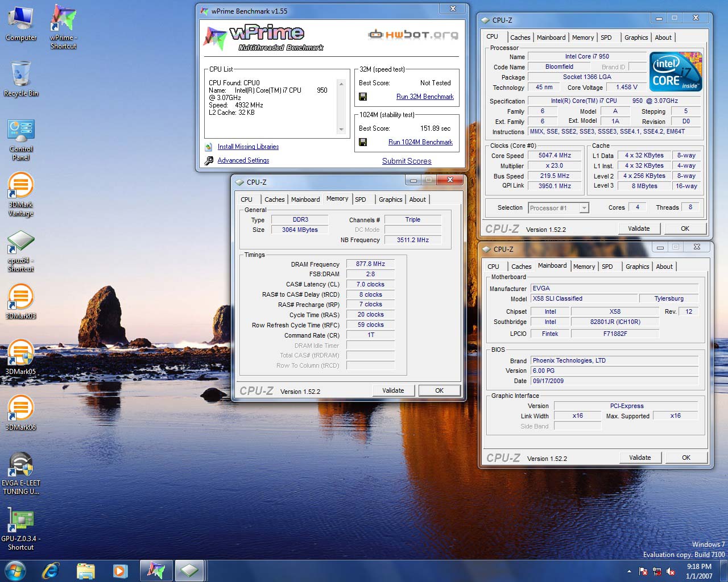Click Validate in CPU-Z Mainboard window

(640, 458)
